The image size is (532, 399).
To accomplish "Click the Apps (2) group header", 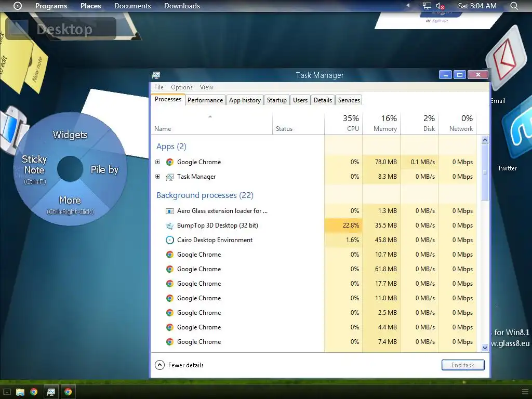I will [171, 147].
